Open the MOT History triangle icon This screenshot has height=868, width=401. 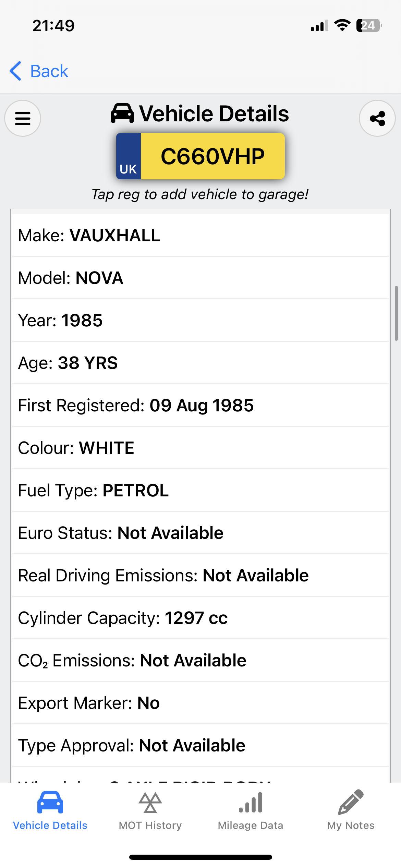[150, 802]
